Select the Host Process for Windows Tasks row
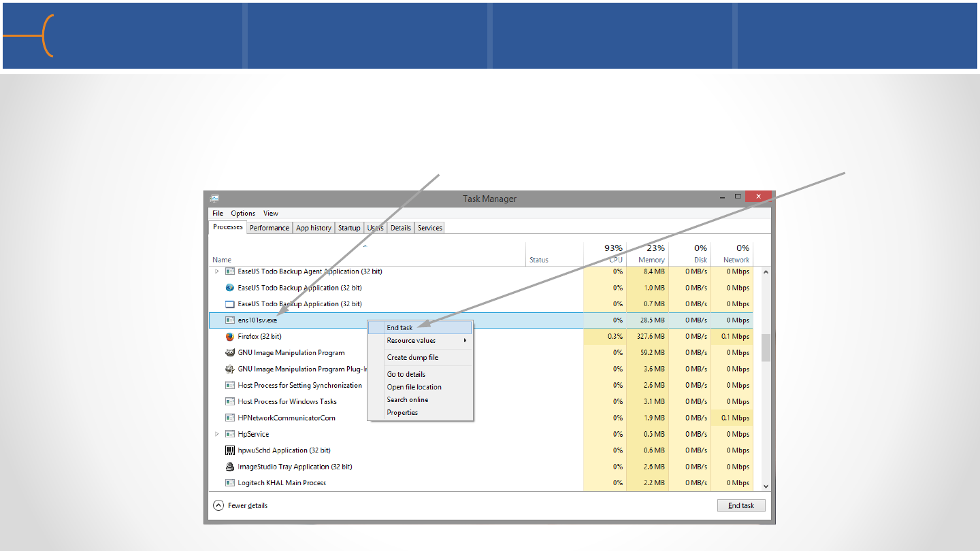980x551 pixels. pos(481,402)
